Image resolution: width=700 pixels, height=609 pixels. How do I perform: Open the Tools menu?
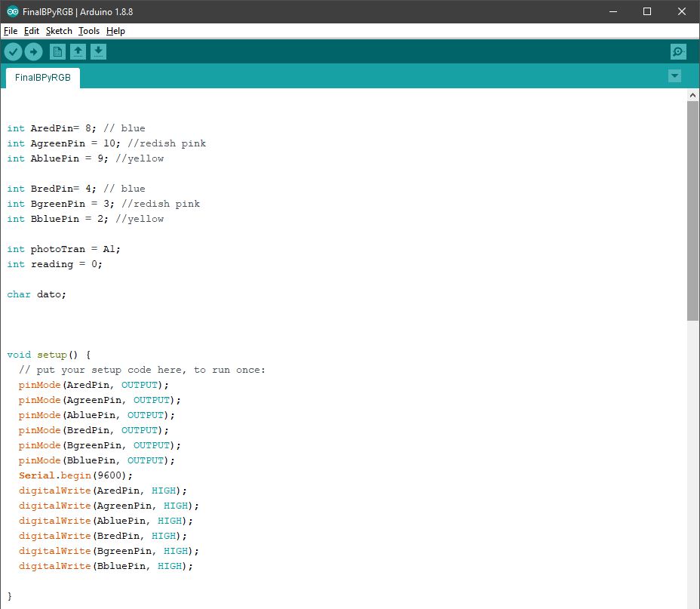coord(89,31)
